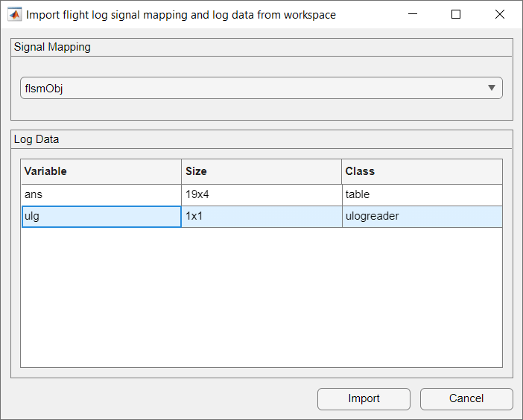Maximize the import dialog window
Viewport: 523px width, 420px height.
456,14
